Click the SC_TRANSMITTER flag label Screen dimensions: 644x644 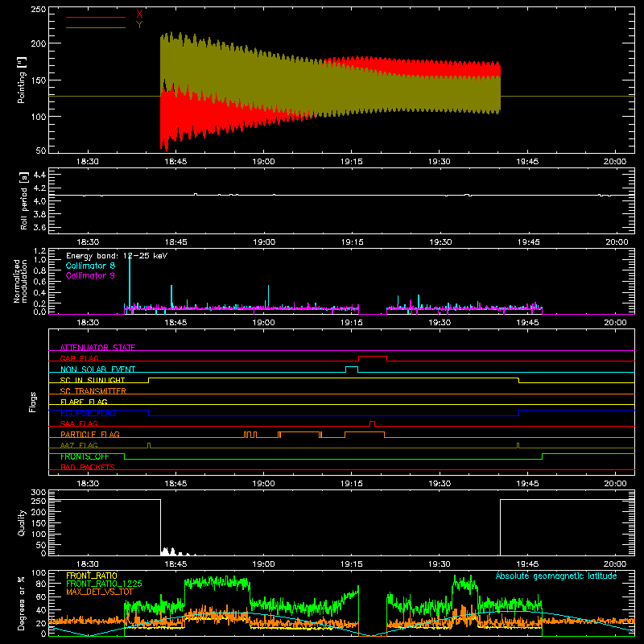pyautogui.click(x=93, y=391)
